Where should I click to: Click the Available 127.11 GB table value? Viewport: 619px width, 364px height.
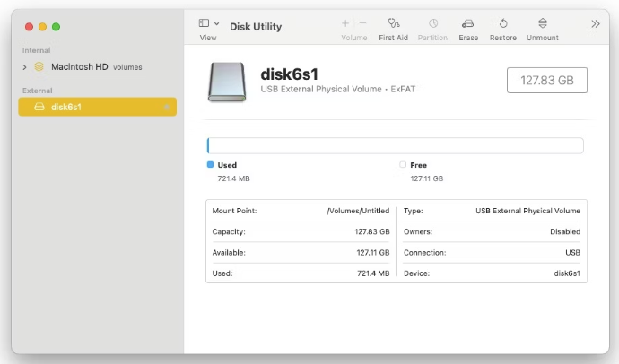pos(373,253)
